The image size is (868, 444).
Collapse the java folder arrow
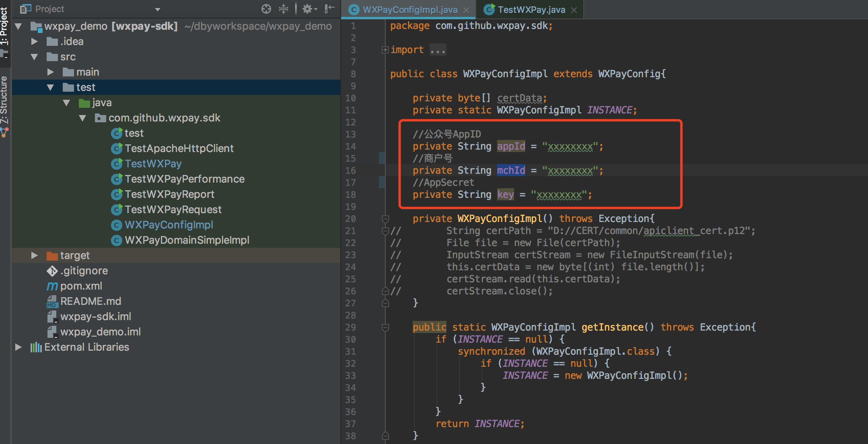[x=67, y=103]
